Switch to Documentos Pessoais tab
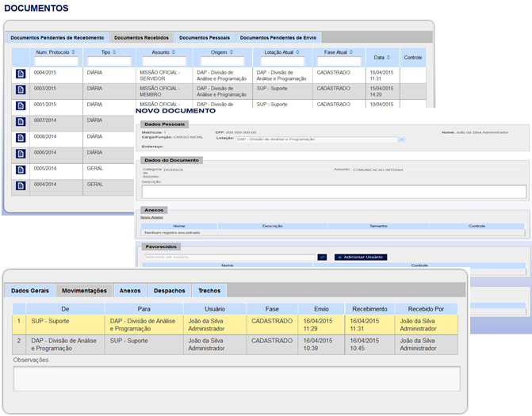The image size is (532, 416). pos(204,37)
